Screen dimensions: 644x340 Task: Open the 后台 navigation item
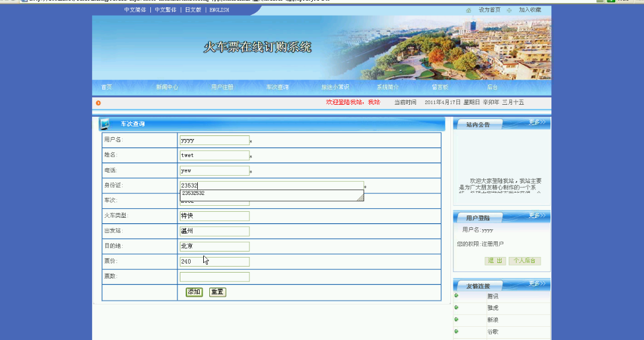pyautogui.click(x=492, y=87)
